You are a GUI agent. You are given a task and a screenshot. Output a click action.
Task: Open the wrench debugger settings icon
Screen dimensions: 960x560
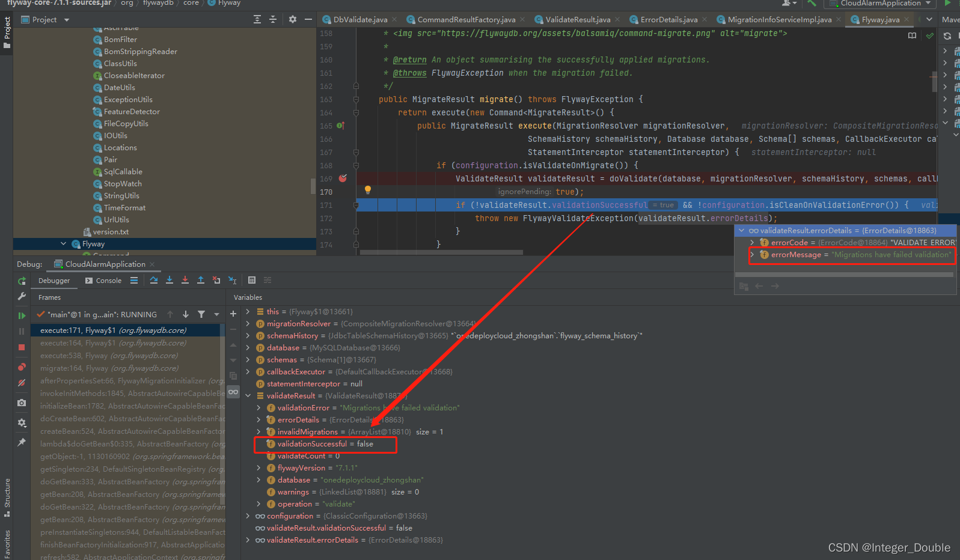pyautogui.click(x=22, y=296)
